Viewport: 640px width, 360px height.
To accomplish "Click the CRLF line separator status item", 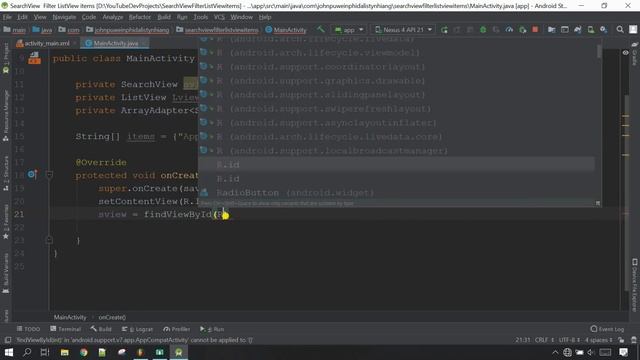I will [544, 340].
